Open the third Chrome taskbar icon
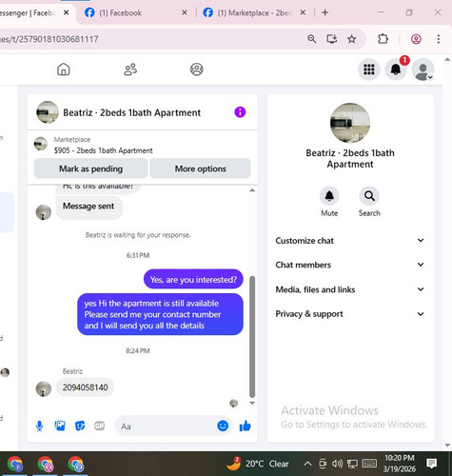The image size is (452, 476). pos(76,464)
